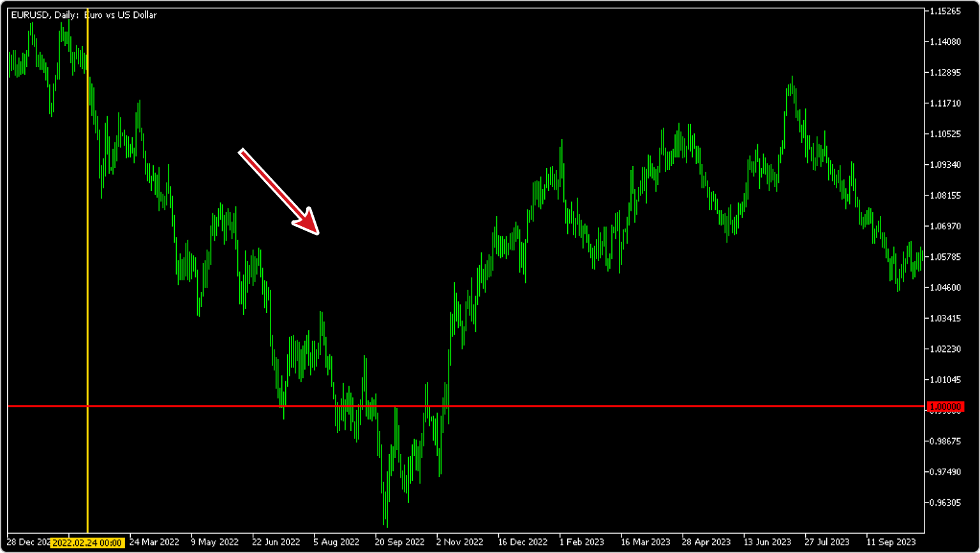Click the 9 May 2022 date label
The width and height of the screenshot is (980, 553).
214,542
